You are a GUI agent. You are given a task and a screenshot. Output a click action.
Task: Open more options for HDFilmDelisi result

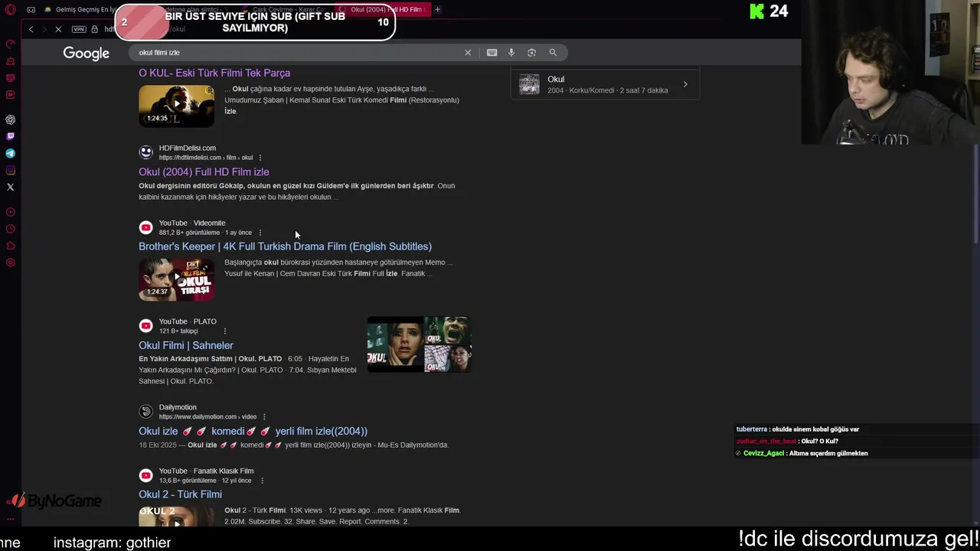click(260, 158)
